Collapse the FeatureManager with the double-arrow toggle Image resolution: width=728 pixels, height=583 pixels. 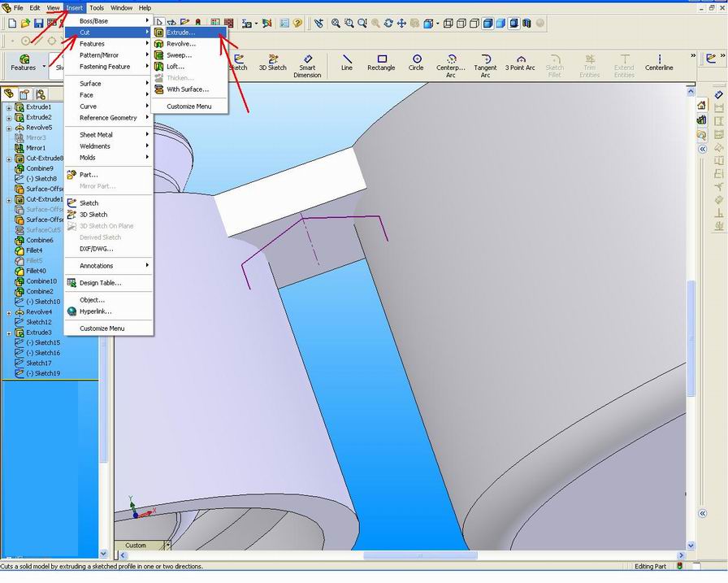coord(701,149)
